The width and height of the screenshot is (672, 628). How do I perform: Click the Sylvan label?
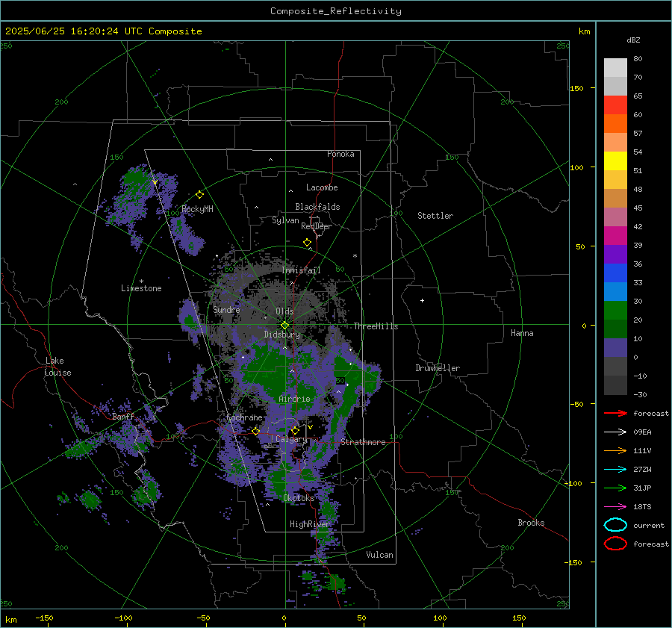285,220
